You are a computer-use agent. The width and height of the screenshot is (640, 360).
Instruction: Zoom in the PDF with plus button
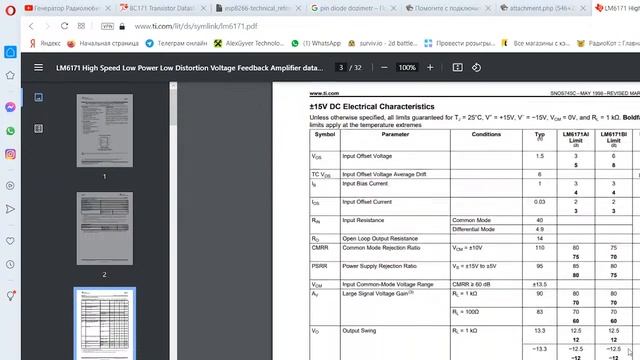tap(430, 68)
